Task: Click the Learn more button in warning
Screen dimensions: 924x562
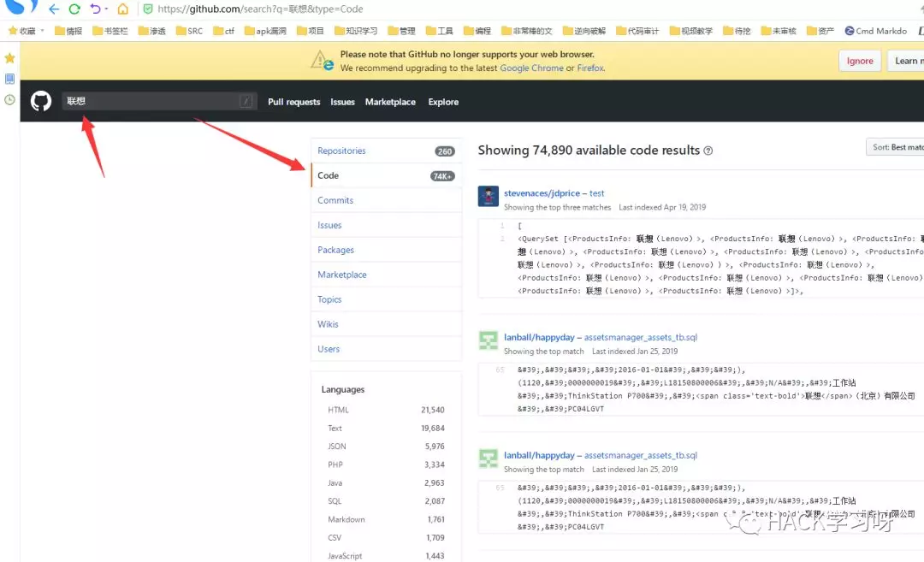Action: 906,61
